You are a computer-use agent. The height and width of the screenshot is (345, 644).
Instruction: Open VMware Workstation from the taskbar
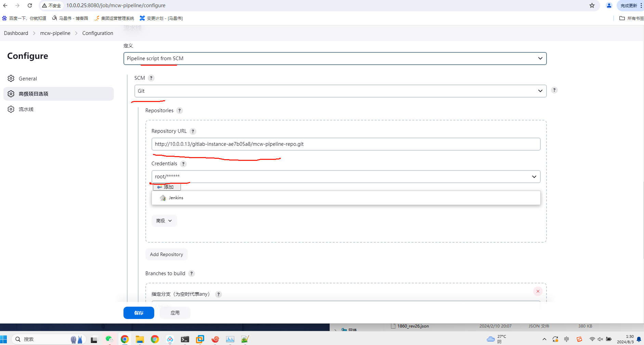click(x=200, y=339)
